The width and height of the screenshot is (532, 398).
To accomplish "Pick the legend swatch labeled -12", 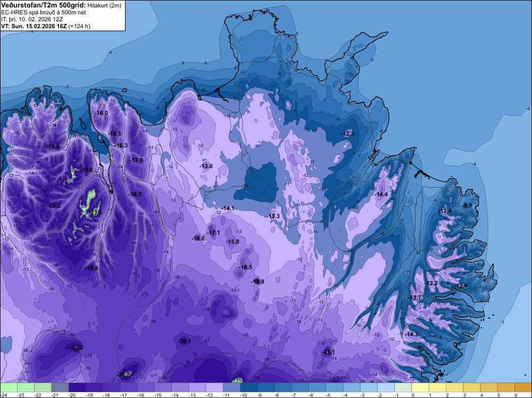I will pos(215,387).
